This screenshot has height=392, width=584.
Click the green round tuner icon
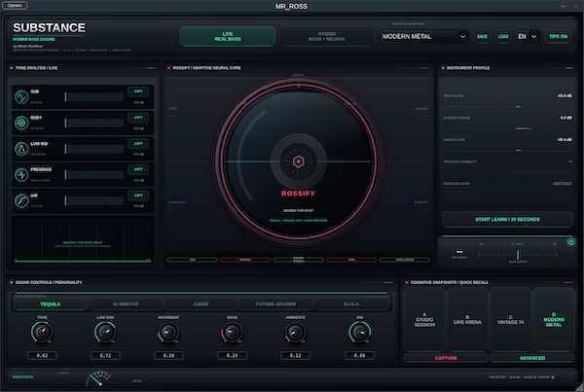point(570,242)
